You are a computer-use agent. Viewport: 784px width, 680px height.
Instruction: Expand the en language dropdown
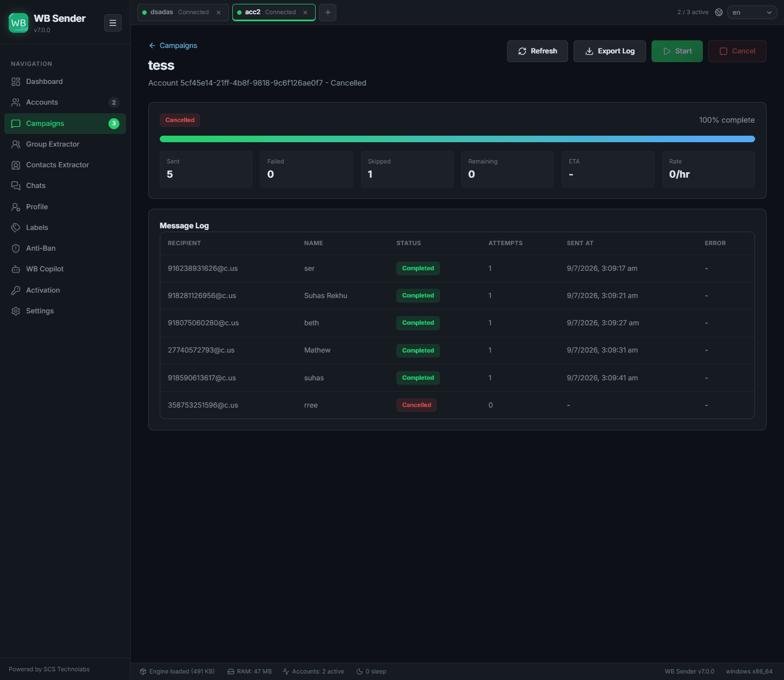752,12
